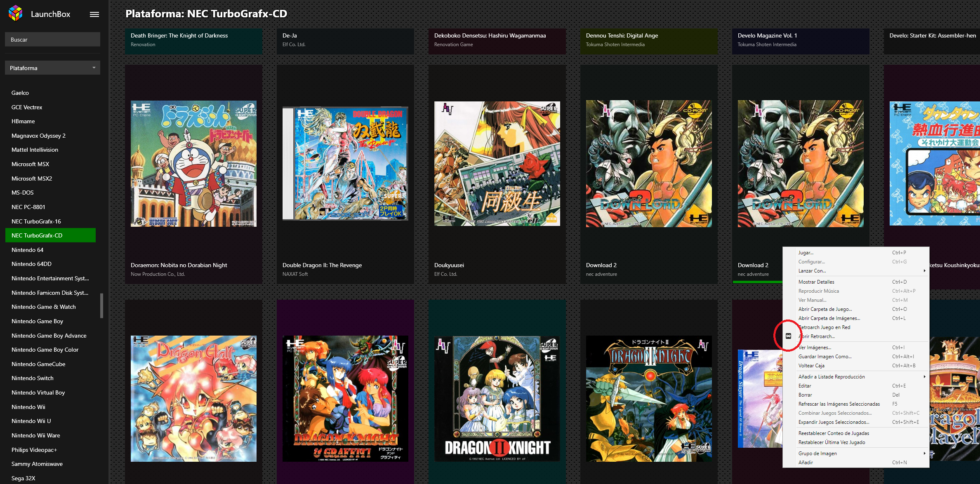Select Double Dragon II: The Revenge cover
The width and height of the screenshot is (980, 484).
coord(345,164)
